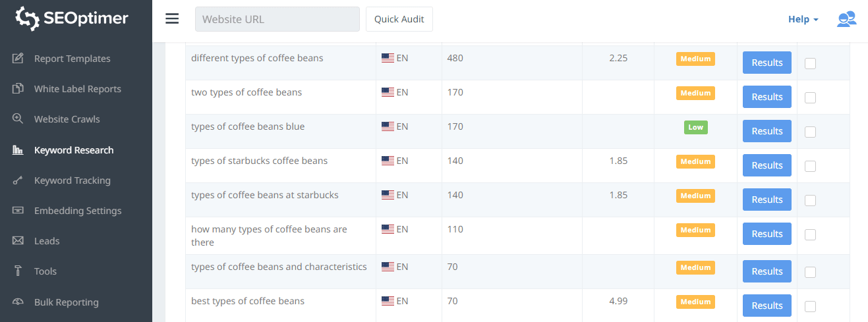Screen dimensions: 868x322
Task: Click the Low competition badge
Action: (695, 127)
